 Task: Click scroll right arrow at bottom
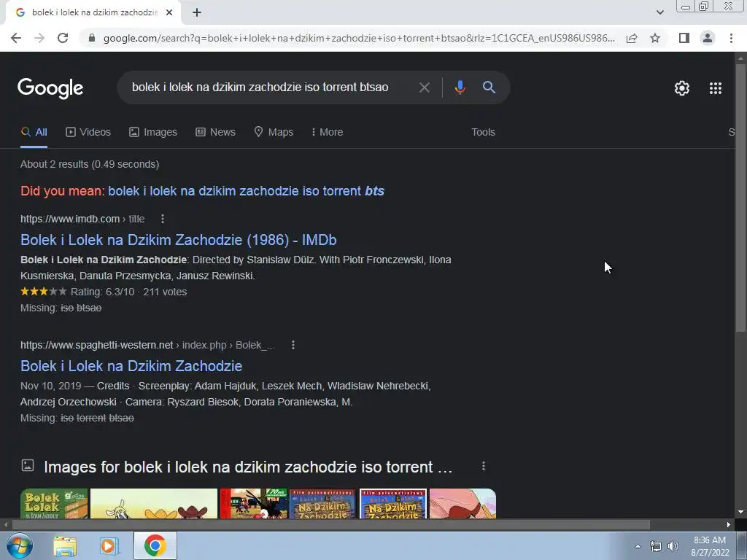coord(729,525)
